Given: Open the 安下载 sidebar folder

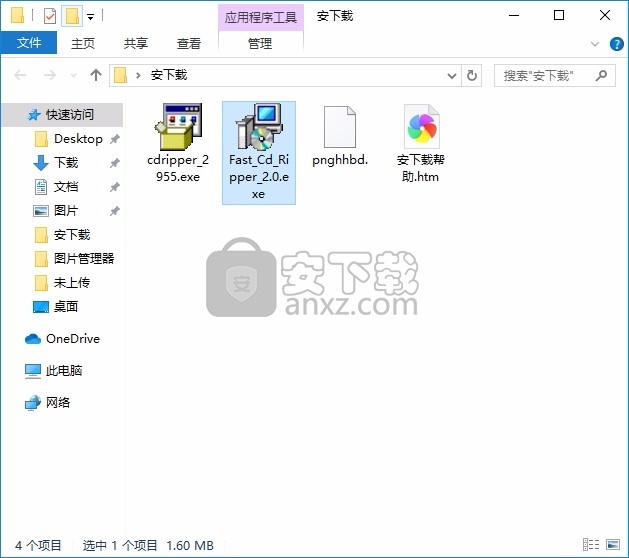Looking at the screenshot, I should [63, 235].
